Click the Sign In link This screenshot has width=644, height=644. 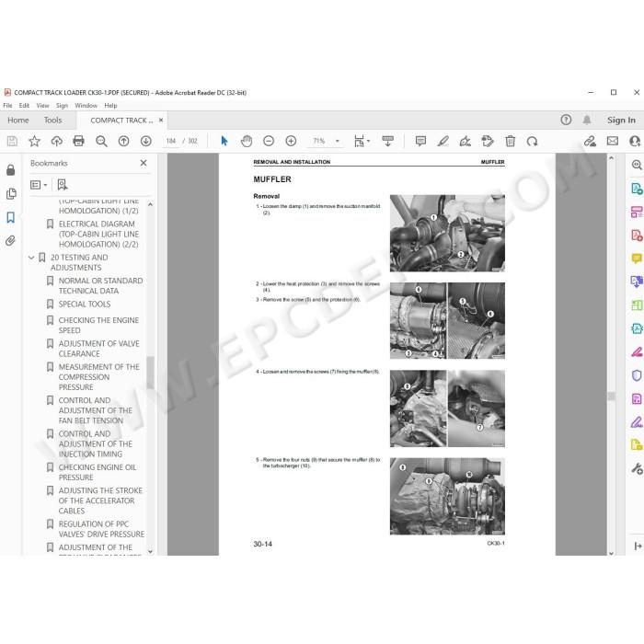(621, 121)
